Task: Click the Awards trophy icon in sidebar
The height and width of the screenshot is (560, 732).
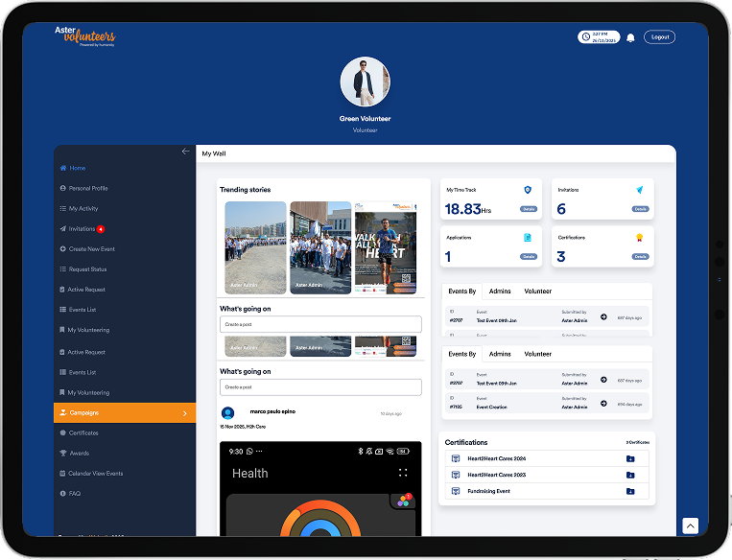Action: [63, 454]
